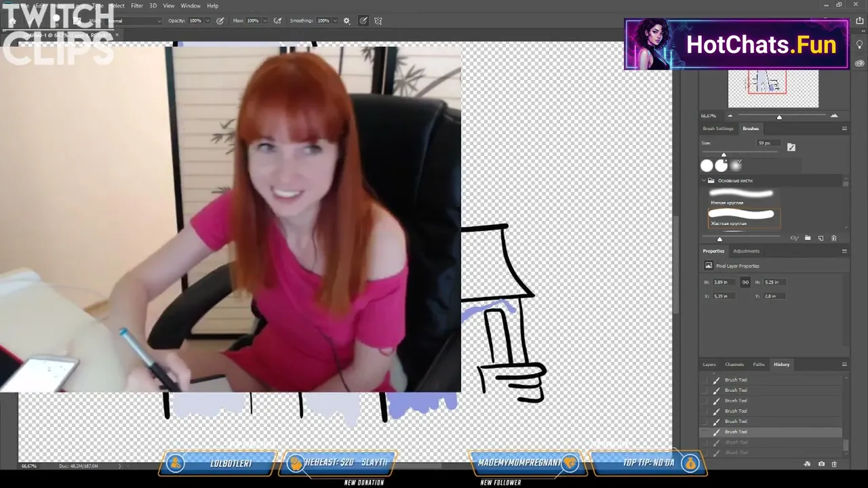Click the height H value field
This screenshot has height=488, width=868.
click(x=774, y=282)
